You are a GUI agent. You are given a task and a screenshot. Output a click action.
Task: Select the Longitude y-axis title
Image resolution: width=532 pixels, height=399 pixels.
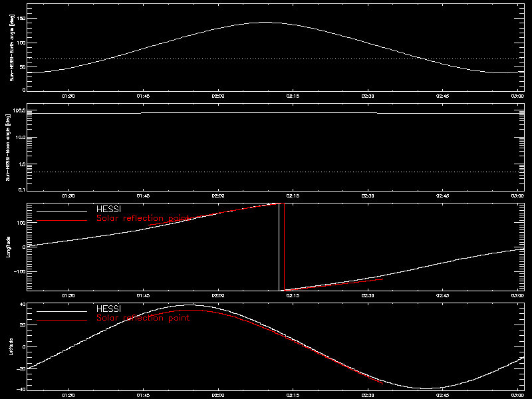8,247
